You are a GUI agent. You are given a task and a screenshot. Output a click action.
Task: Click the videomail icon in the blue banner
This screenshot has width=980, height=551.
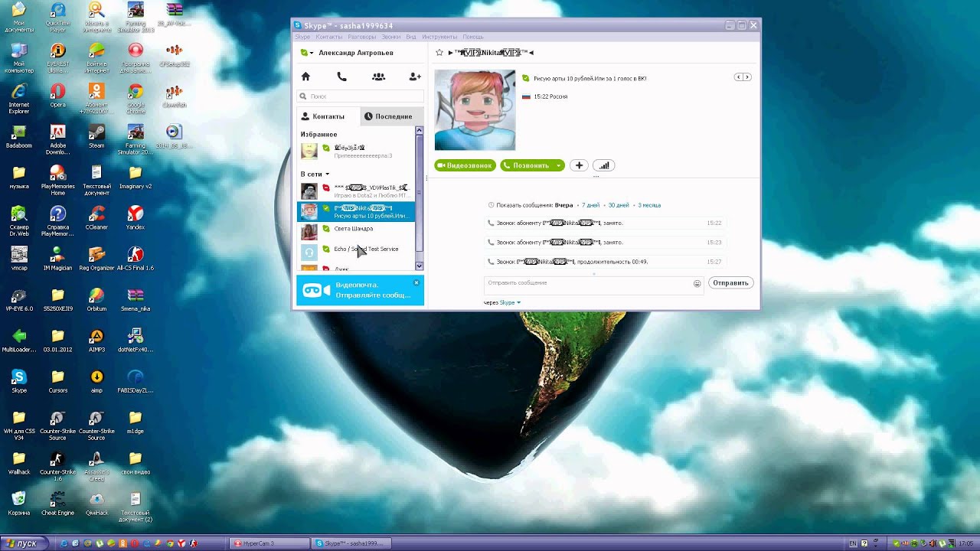click(316, 290)
